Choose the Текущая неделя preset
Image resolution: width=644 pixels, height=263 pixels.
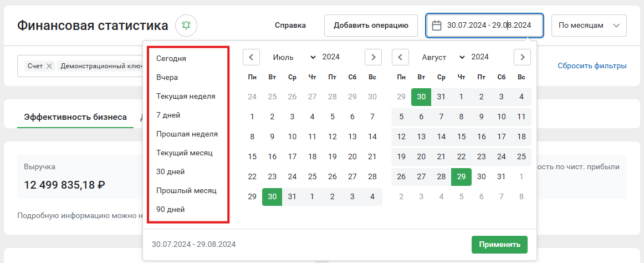(x=186, y=96)
